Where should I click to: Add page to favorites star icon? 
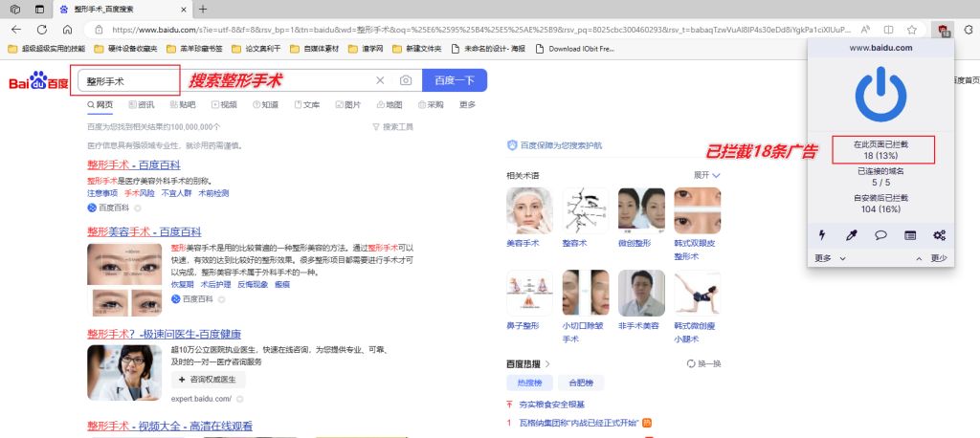click(912, 30)
